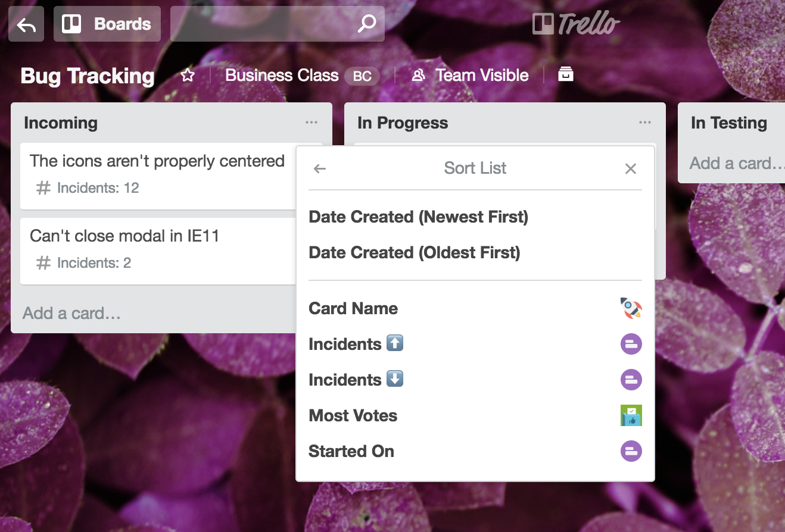
Task: Click the voting icon beside Most Votes
Action: [x=631, y=415]
